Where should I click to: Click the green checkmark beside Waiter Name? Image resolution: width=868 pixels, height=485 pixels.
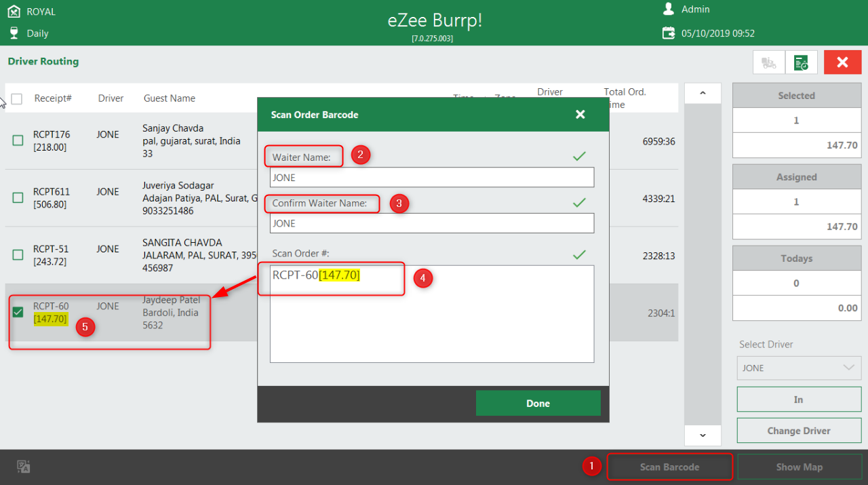[x=579, y=157]
